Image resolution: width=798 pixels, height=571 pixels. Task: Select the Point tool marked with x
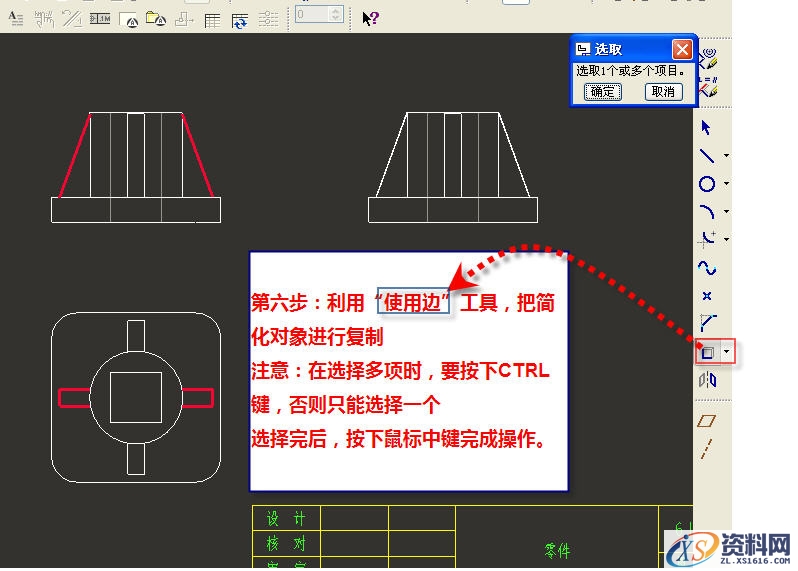tap(707, 296)
